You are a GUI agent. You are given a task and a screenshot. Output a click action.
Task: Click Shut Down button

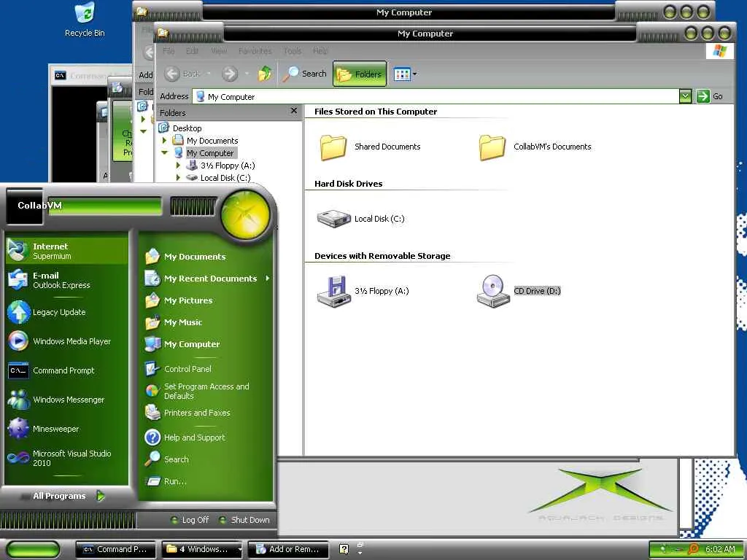[244, 520]
